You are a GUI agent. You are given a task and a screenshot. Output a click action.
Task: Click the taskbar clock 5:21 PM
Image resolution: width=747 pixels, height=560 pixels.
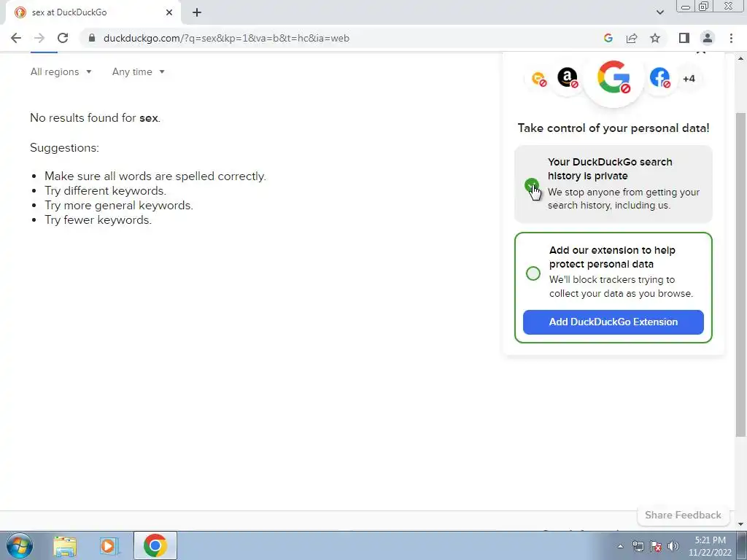(x=710, y=540)
